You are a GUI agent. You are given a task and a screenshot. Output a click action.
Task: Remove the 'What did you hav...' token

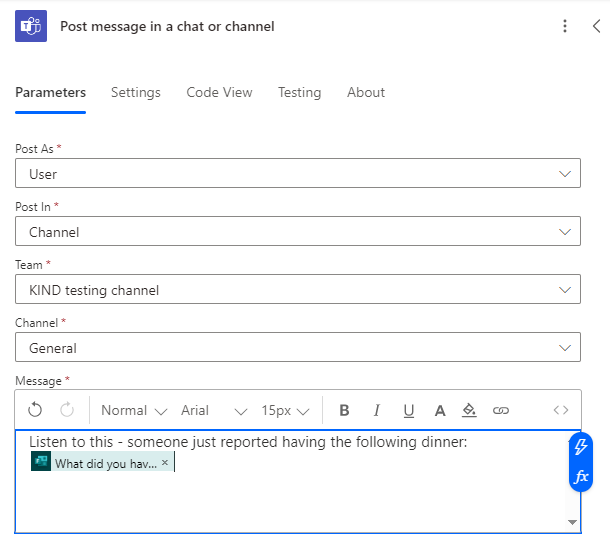[165, 462]
